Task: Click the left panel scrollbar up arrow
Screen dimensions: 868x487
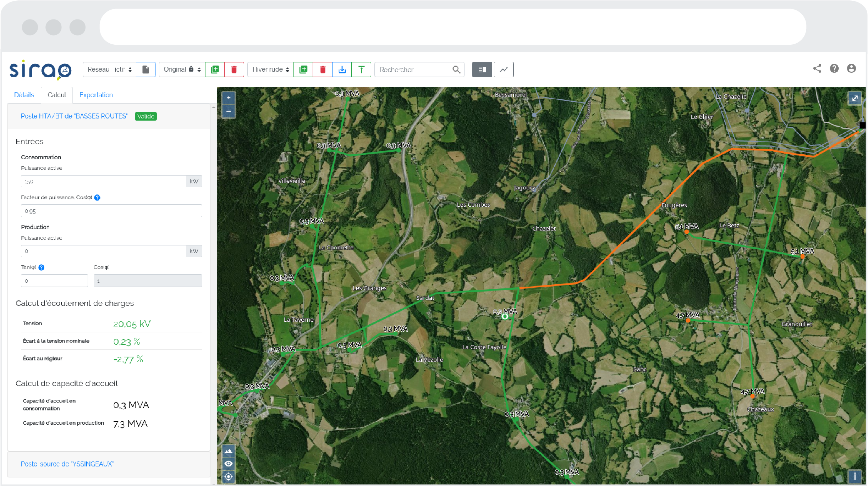Action: tap(214, 107)
